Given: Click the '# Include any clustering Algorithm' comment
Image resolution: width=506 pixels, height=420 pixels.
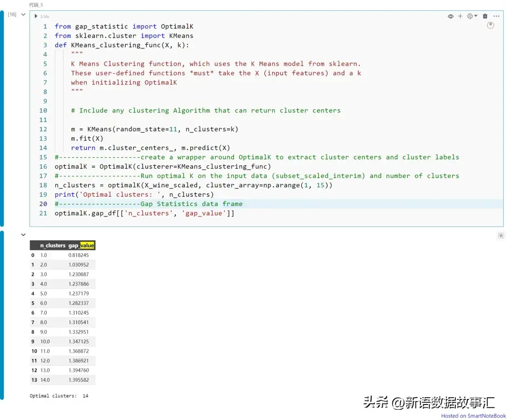Looking at the screenshot, I should 206,111.
